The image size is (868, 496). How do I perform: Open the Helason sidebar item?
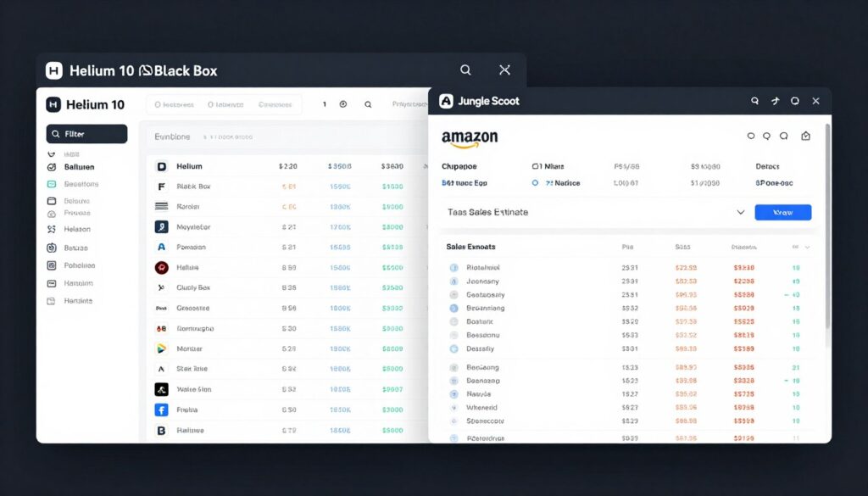coord(77,229)
